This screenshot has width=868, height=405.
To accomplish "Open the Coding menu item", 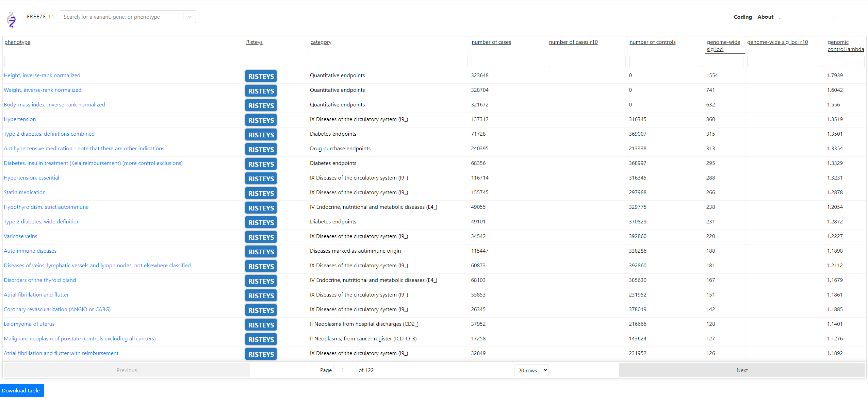I will pyautogui.click(x=742, y=17).
